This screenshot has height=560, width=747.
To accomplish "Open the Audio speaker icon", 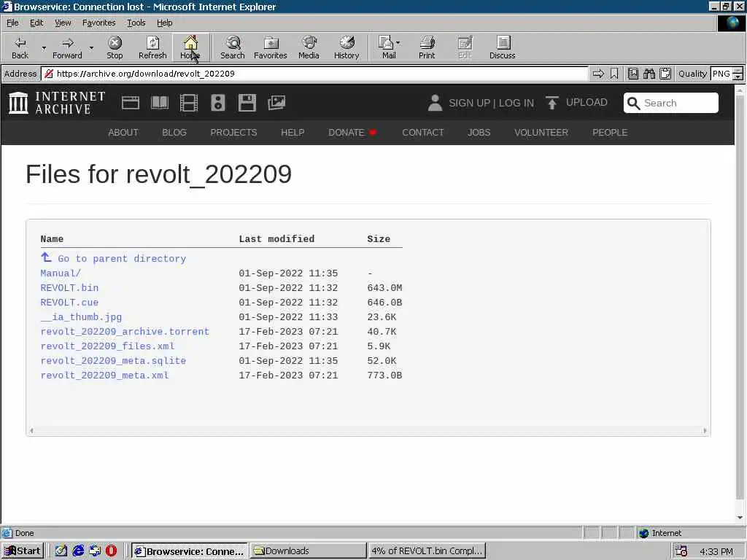I will [217, 103].
